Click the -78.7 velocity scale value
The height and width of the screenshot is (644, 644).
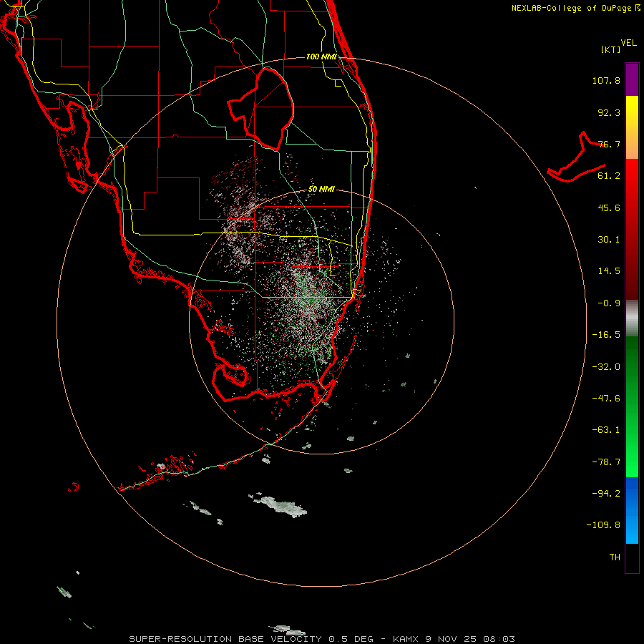pyautogui.click(x=606, y=462)
